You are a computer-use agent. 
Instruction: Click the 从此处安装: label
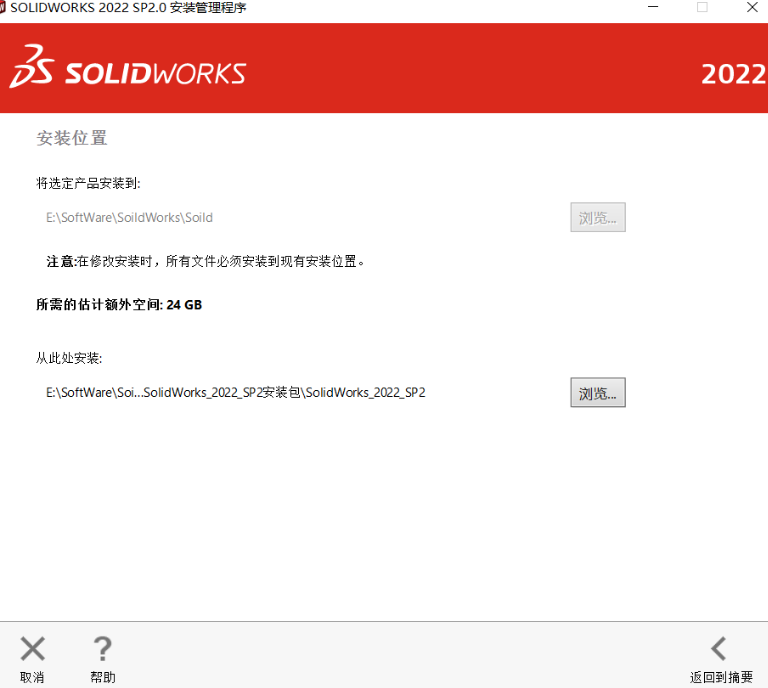(69, 358)
